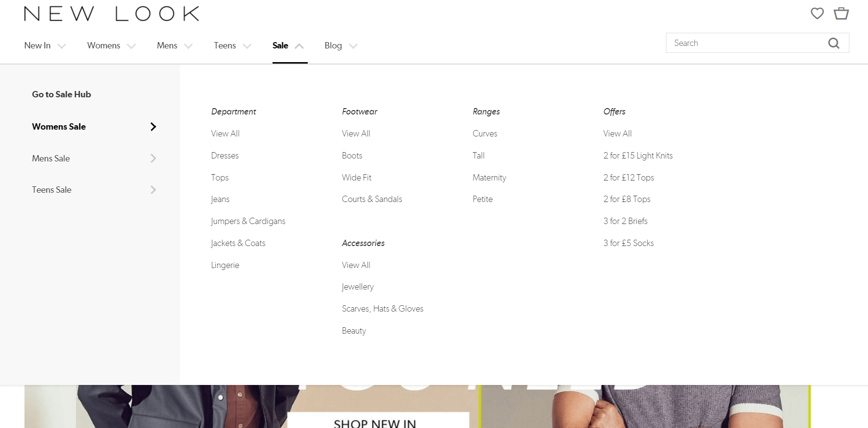
Task: Collapse the Sale menu chevron
Action: pyautogui.click(x=299, y=46)
